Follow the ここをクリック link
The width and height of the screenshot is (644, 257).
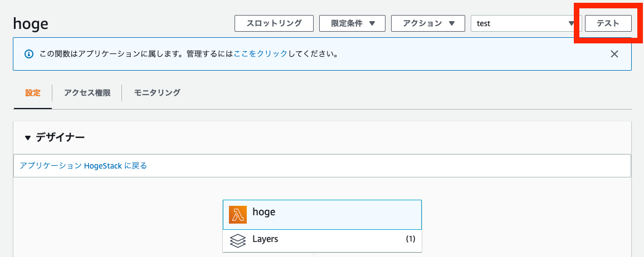coord(261,54)
